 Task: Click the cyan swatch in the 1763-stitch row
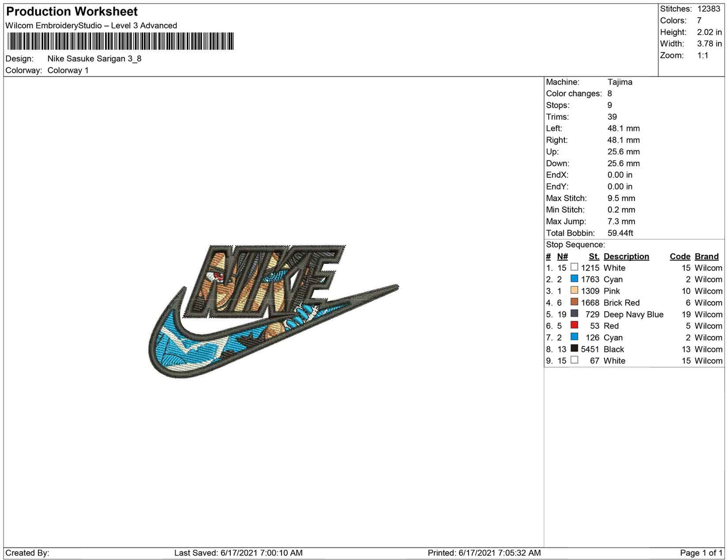click(x=574, y=279)
